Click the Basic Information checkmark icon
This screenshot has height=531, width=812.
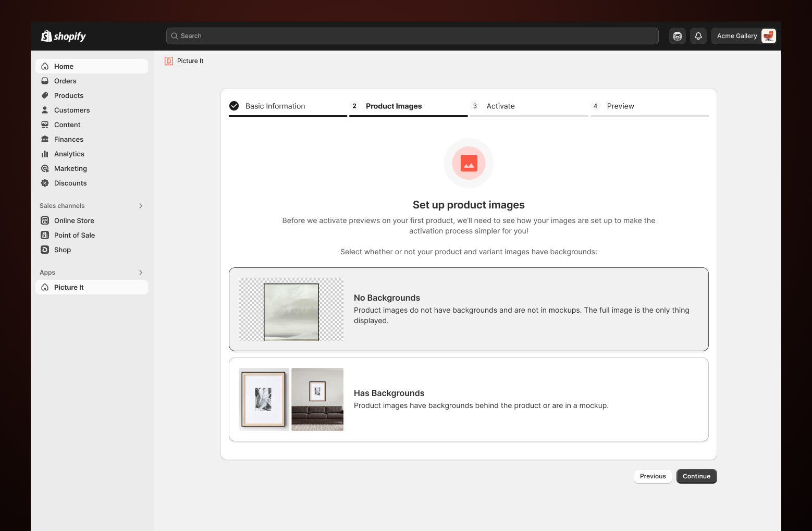(234, 106)
